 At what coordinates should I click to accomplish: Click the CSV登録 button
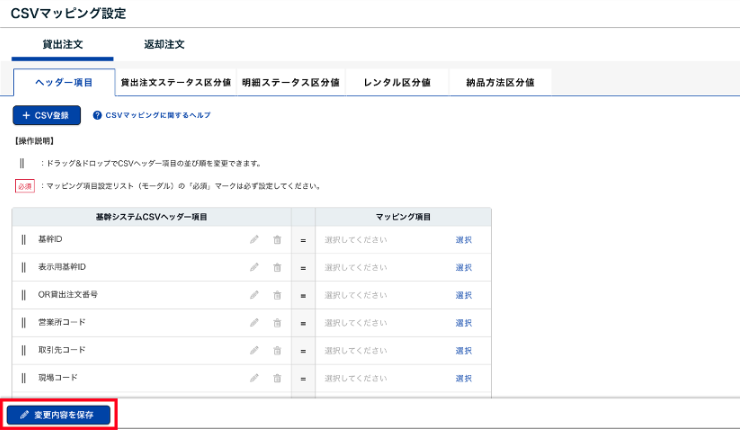(46, 115)
